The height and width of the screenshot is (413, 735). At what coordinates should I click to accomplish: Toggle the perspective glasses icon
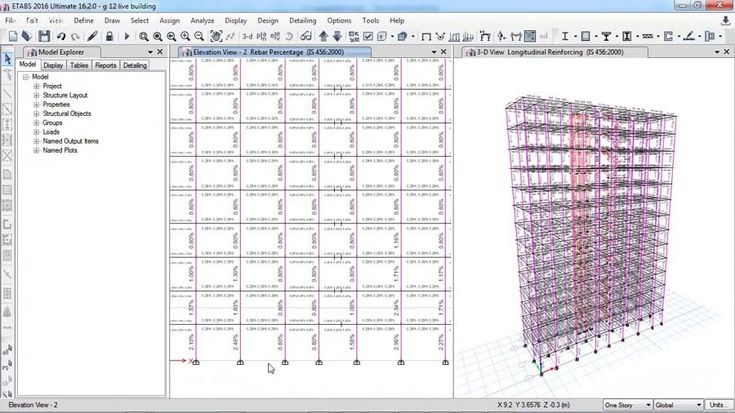point(306,36)
